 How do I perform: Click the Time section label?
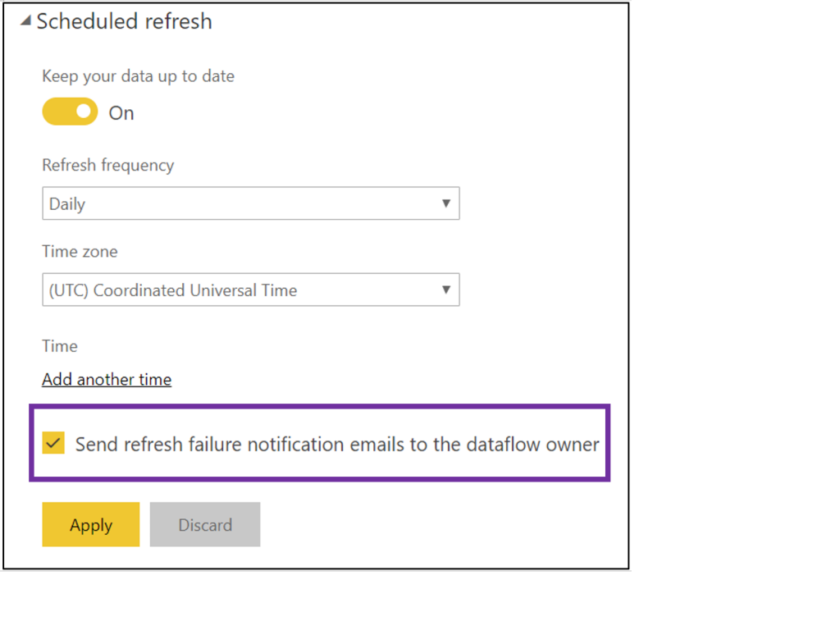point(60,345)
